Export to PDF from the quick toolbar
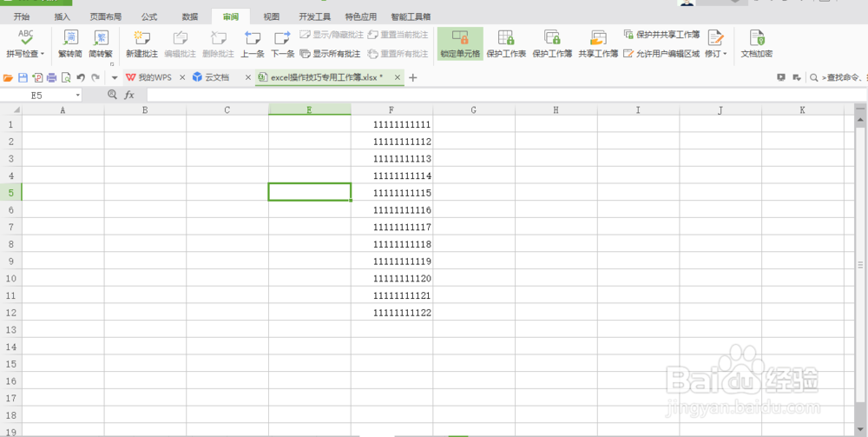Screen dimensions: 868x437 (37, 77)
